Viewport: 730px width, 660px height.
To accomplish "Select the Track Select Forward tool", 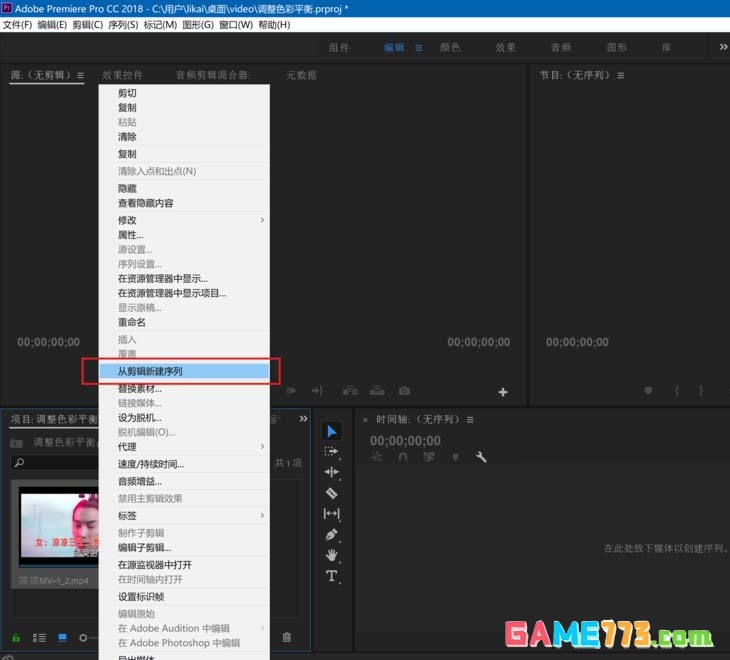I will point(331,451).
